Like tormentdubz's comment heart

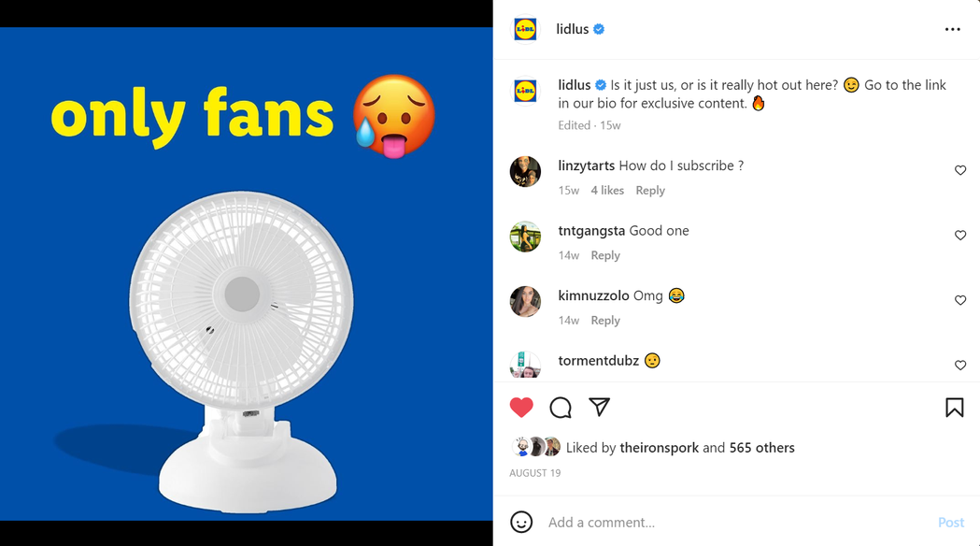pos(960,366)
